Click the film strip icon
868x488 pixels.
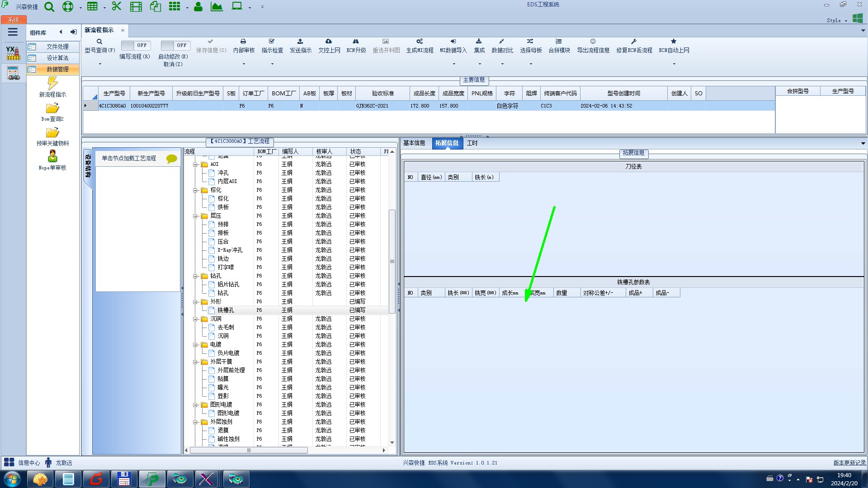(x=136, y=7)
